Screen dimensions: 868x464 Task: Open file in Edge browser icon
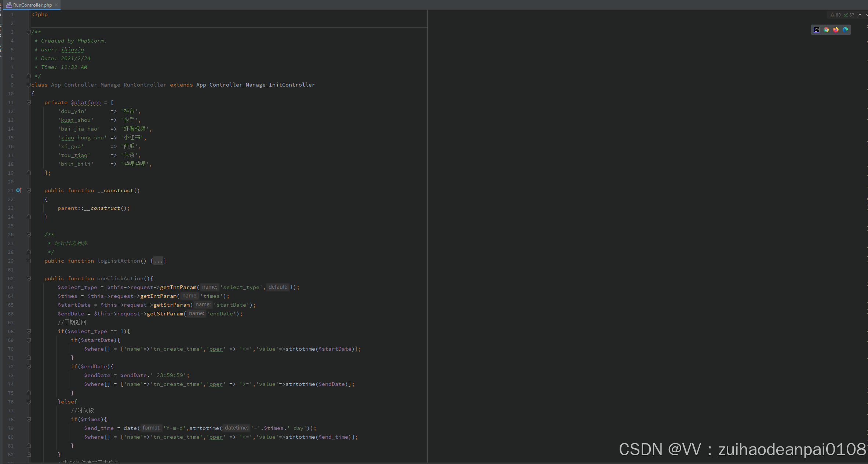click(845, 30)
